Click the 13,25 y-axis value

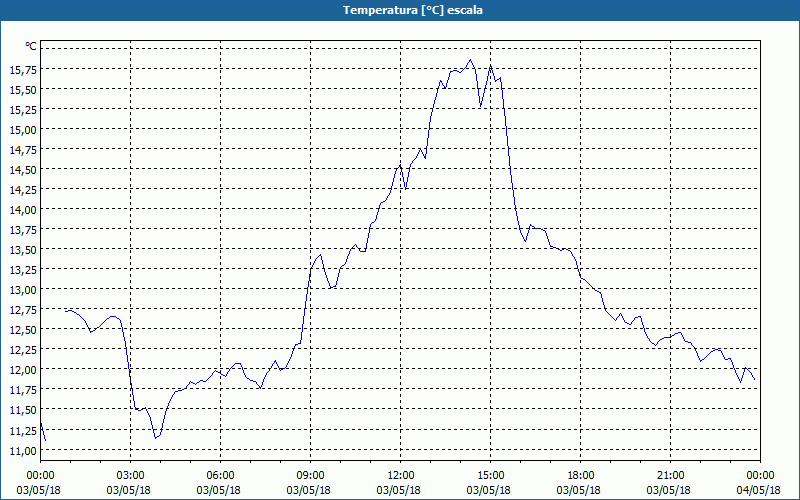[23, 270]
